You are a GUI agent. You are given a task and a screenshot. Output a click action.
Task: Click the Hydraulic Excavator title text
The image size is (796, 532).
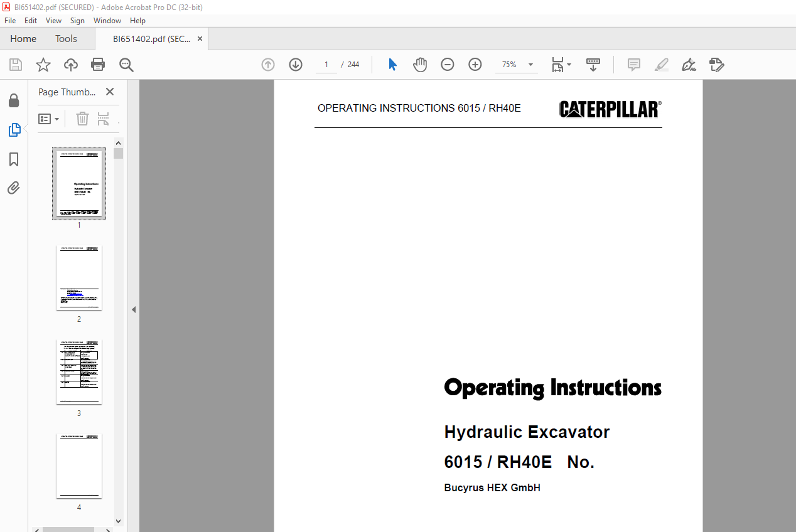[x=527, y=432]
